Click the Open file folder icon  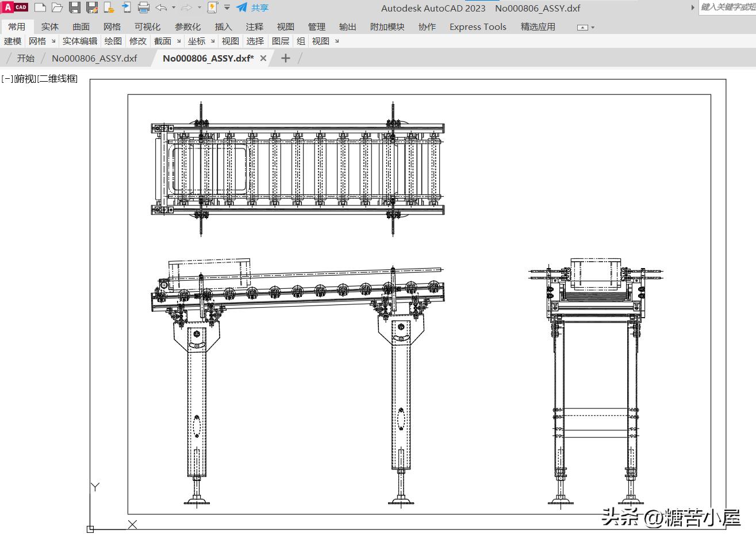57,7
